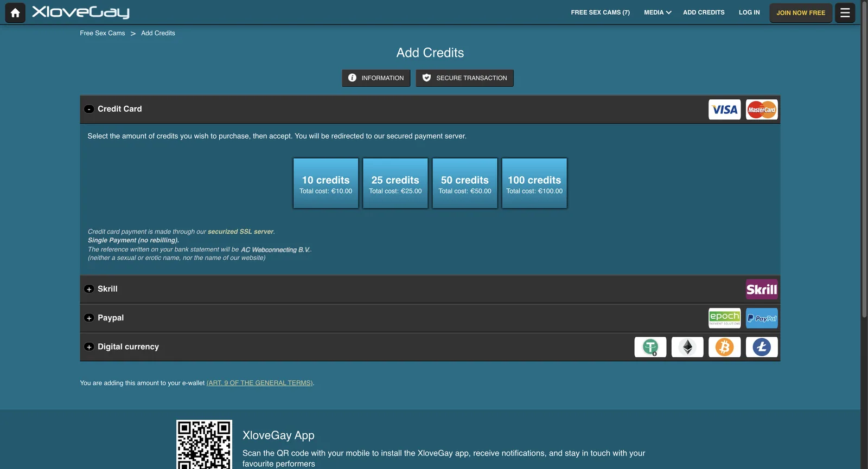Expand the Digital currency section
This screenshot has width=868, height=469.
tap(89, 347)
